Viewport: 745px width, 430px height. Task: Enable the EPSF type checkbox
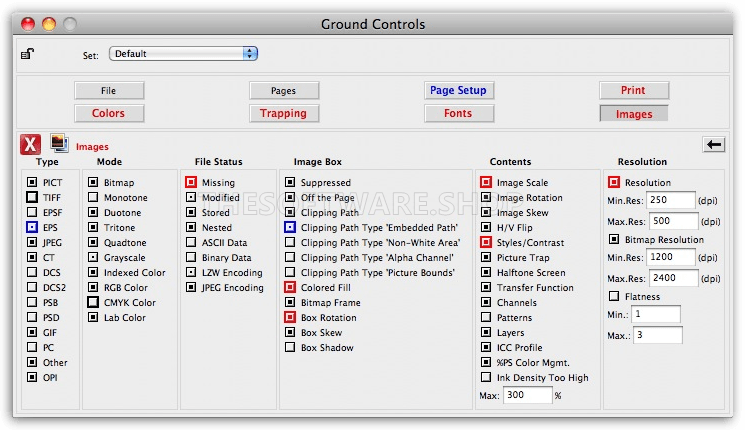[x=32, y=212]
